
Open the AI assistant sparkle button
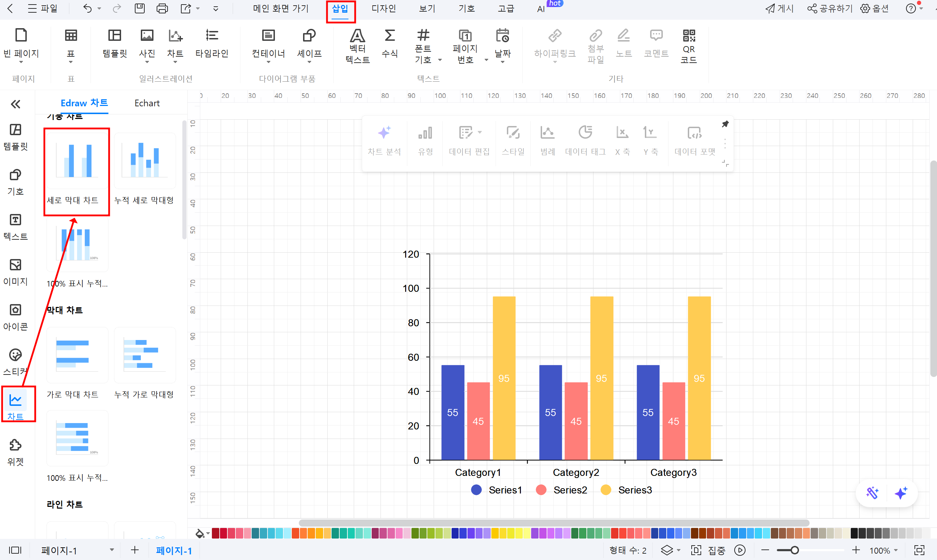[901, 493]
